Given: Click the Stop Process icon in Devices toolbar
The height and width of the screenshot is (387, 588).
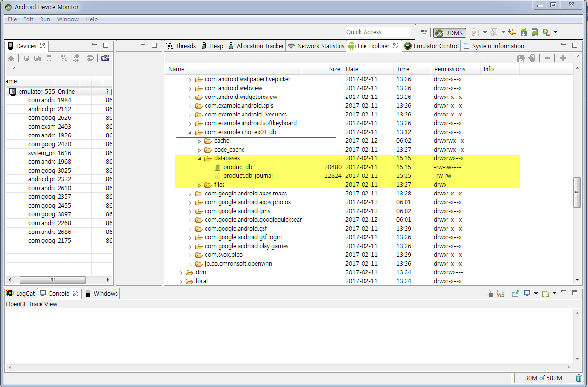Looking at the screenshot, I should (90, 58).
